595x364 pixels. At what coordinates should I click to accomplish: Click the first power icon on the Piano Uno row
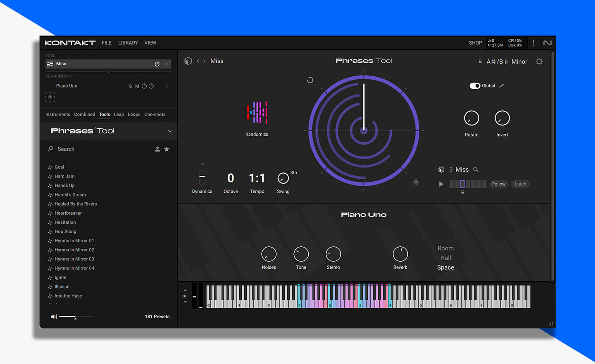click(x=144, y=86)
